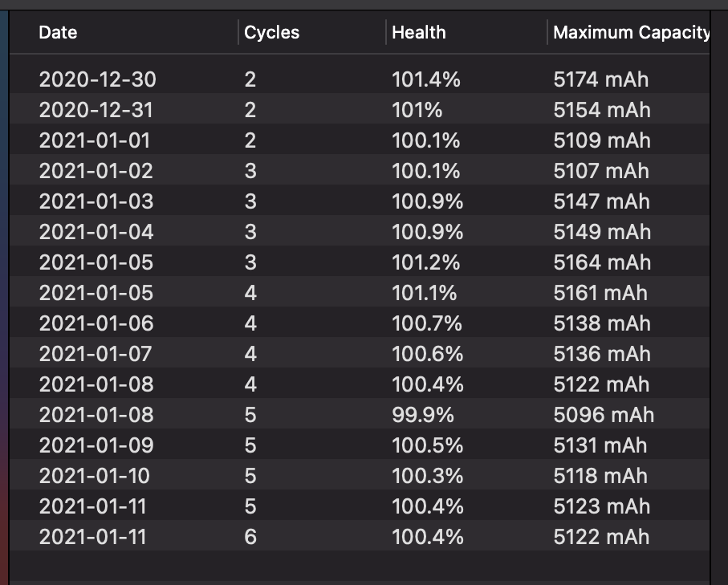Click the 100.6% health cell
The width and height of the screenshot is (728, 585).
pos(427,354)
